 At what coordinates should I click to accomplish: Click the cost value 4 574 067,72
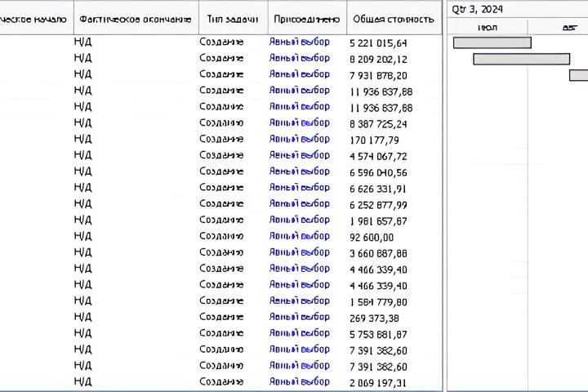click(378, 157)
